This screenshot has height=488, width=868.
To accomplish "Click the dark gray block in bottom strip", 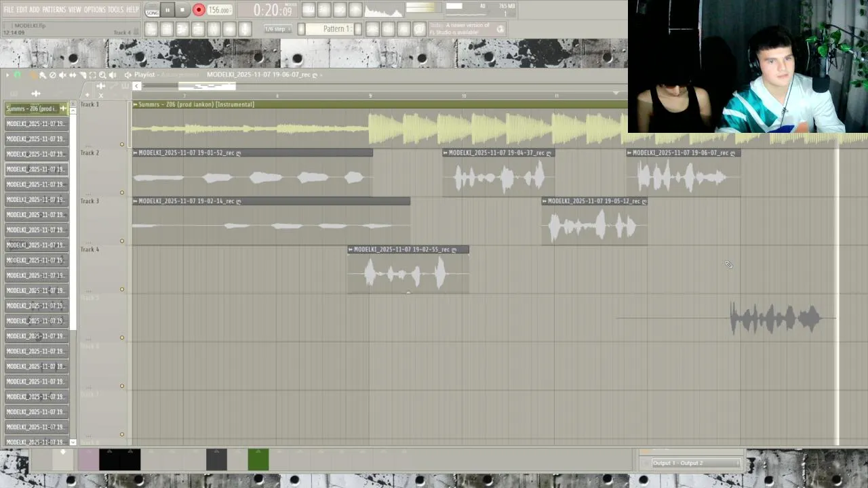I will [x=216, y=460].
